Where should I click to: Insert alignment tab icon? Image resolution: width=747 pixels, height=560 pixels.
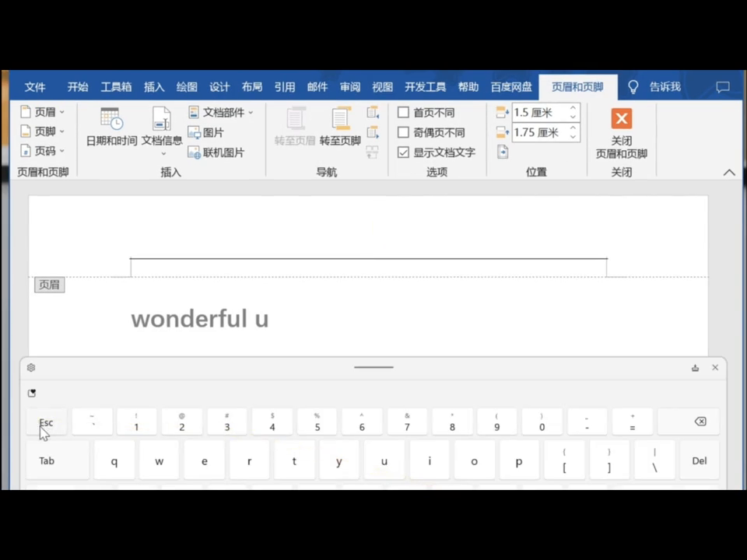503,152
